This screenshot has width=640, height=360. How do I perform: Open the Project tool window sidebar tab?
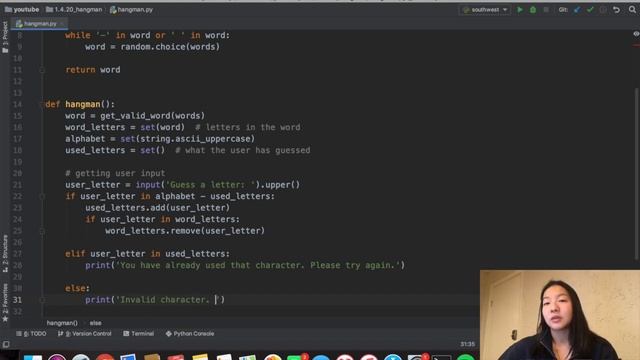(5, 37)
